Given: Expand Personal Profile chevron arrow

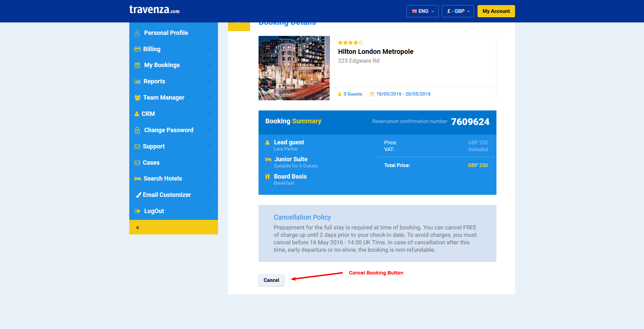Looking at the screenshot, I should pyautogui.click(x=210, y=33).
